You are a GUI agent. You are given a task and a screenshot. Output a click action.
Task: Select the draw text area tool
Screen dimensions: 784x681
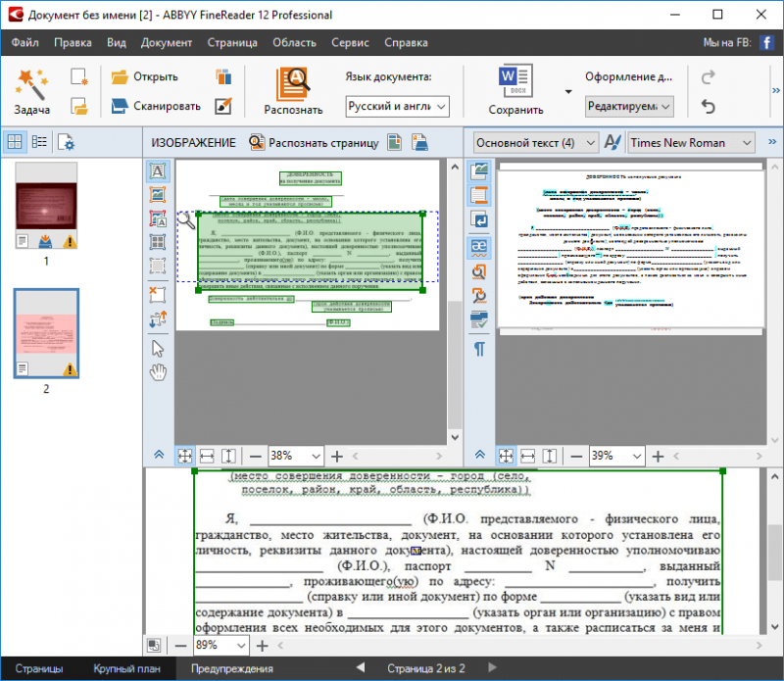coord(158,171)
